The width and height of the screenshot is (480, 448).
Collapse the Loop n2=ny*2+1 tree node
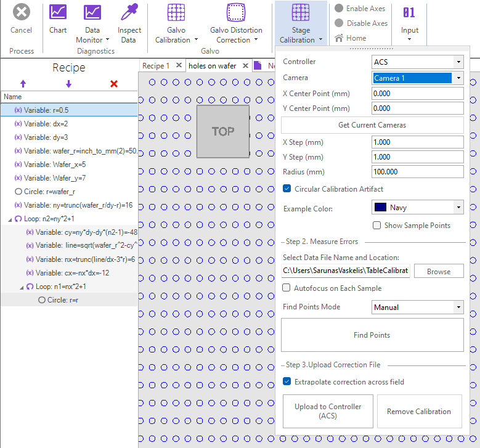tap(9, 219)
